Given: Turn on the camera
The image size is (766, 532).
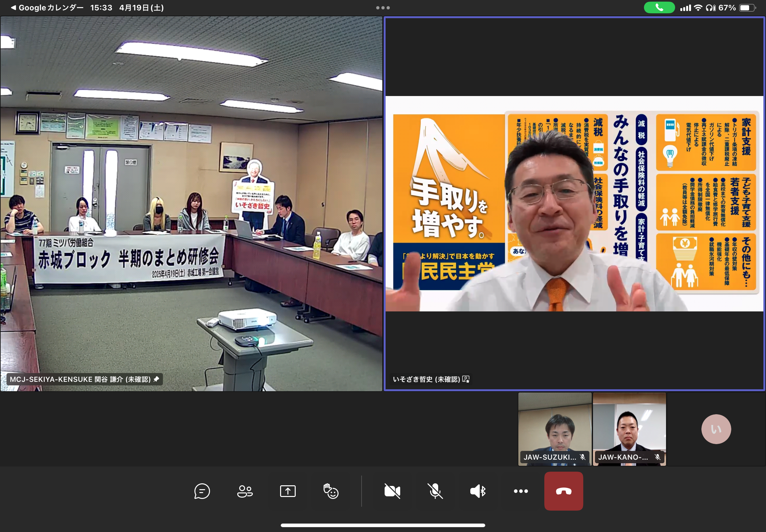Looking at the screenshot, I should coord(392,491).
